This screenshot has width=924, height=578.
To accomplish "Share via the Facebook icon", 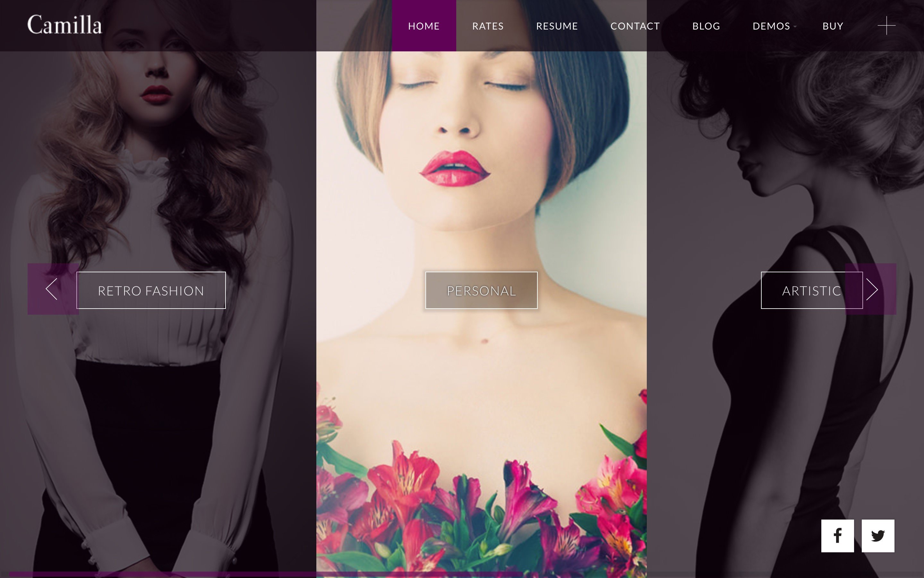I will click(838, 536).
